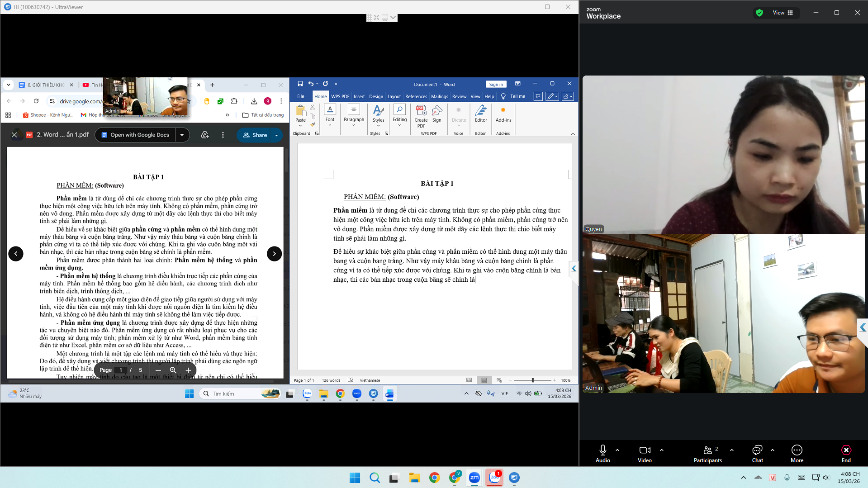Click the Sign in button in Word
Viewport: 868px width, 488px height.
496,84
